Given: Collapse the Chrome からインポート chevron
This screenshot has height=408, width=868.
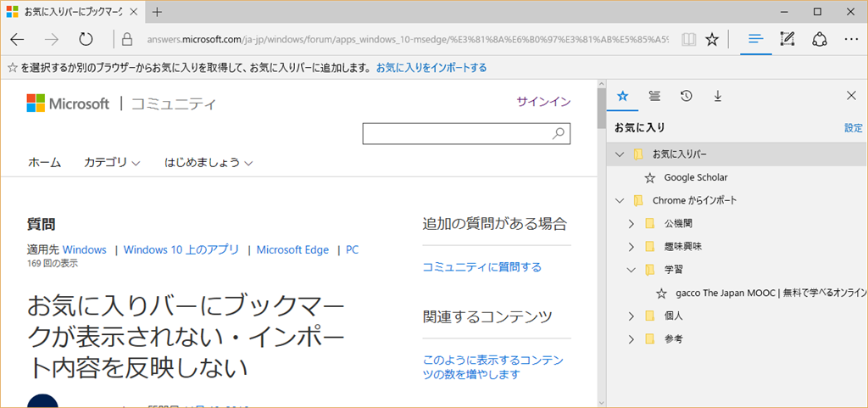Looking at the screenshot, I should click(620, 200).
